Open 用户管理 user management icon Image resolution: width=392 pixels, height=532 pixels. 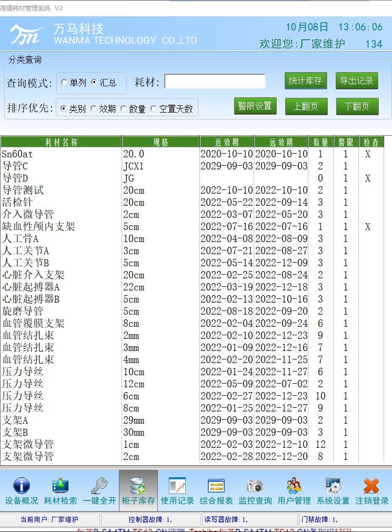coord(294,486)
